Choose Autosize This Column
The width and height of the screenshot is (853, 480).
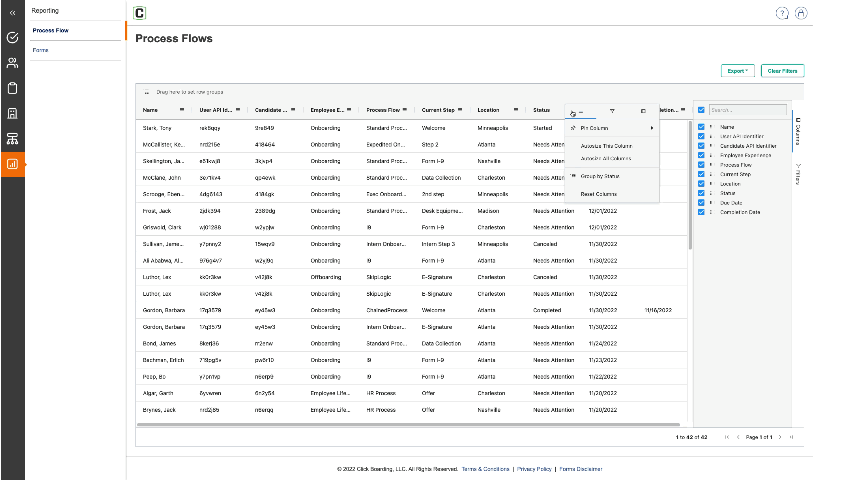(x=606, y=146)
